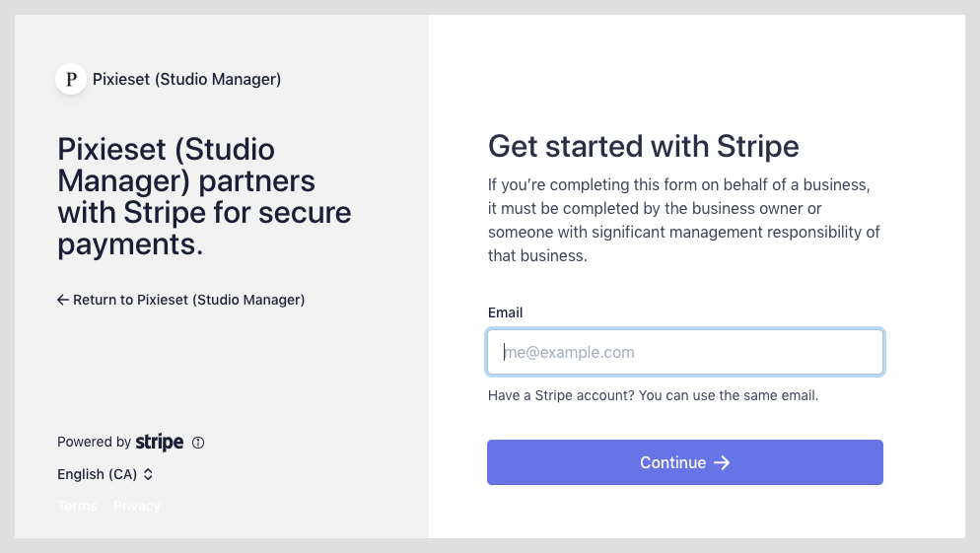The width and height of the screenshot is (980, 553).
Task: Click the round Pixieset "P" logo icon
Action: [x=71, y=80]
